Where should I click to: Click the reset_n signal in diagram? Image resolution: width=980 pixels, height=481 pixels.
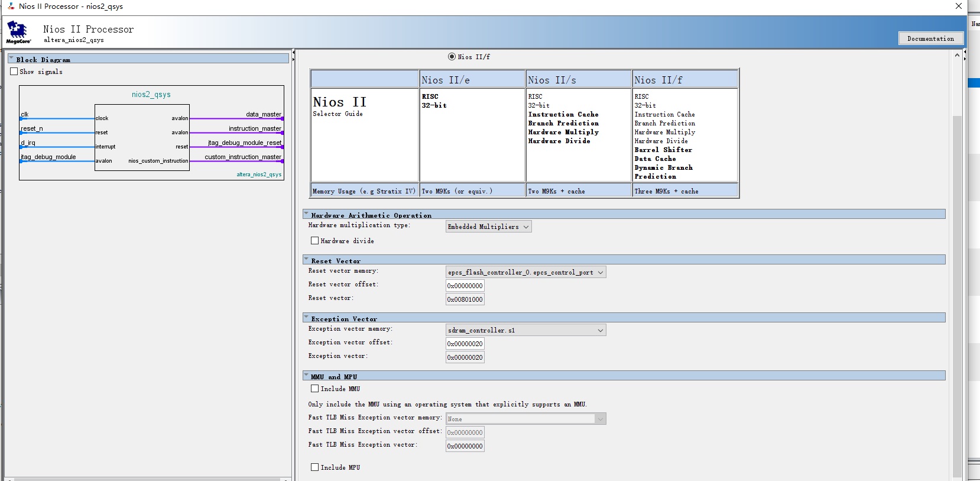tap(32, 128)
